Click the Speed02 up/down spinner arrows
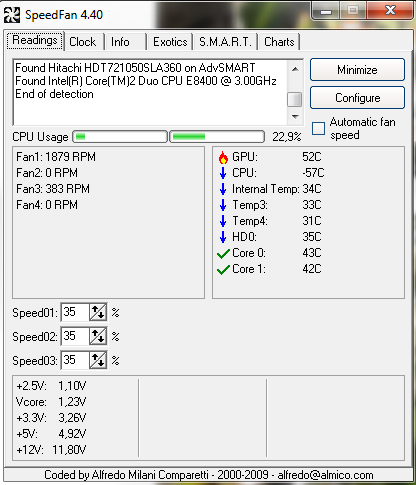 (x=98, y=336)
